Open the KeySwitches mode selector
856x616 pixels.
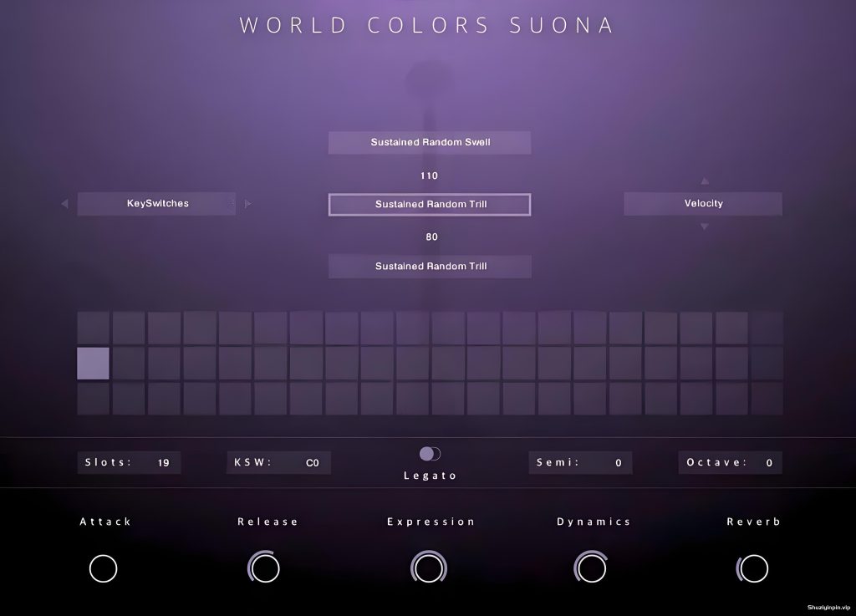[156, 203]
